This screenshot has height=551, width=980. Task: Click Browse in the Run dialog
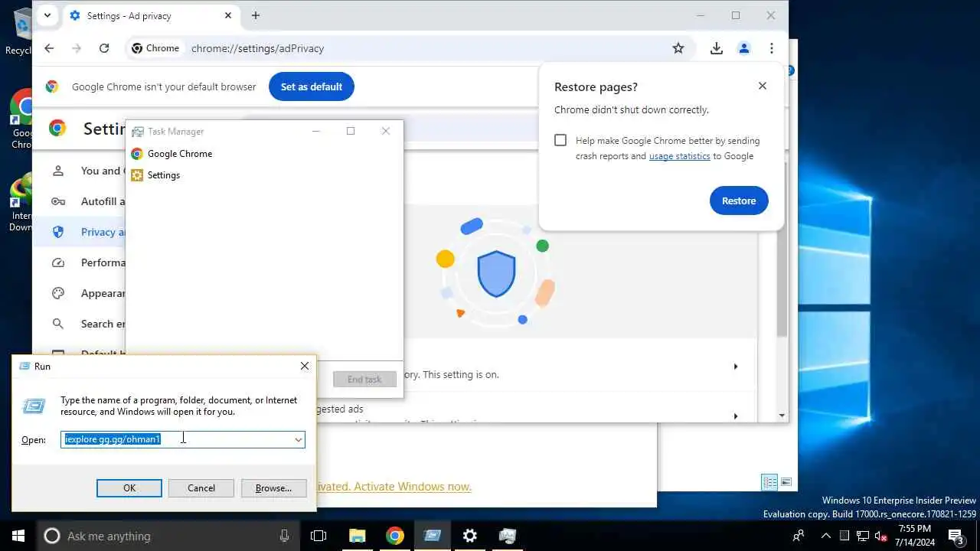273,487
